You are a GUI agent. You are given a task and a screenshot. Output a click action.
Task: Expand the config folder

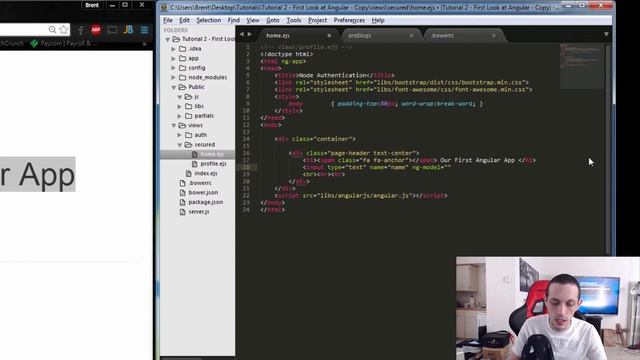(173, 68)
